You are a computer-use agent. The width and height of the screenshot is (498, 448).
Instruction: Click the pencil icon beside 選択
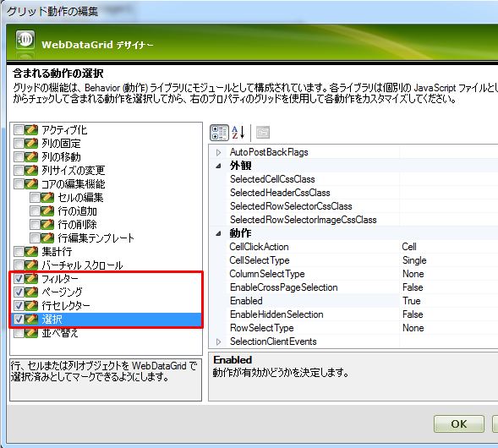[31, 319]
